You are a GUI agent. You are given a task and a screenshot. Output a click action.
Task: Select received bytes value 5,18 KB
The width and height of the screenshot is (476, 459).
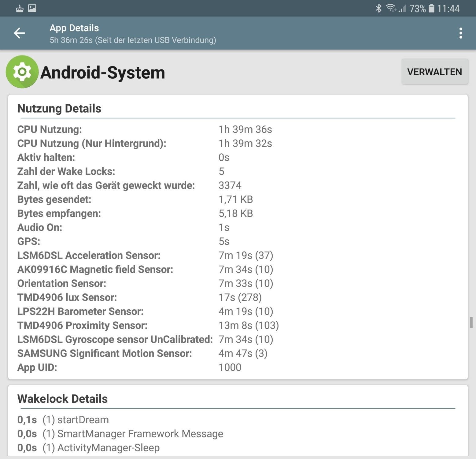point(236,214)
